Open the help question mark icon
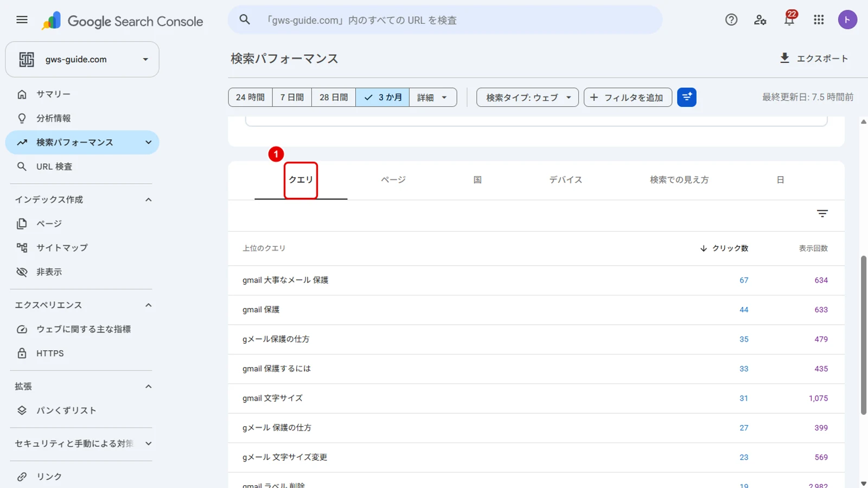The height and width of the screenshot is (488, 868). (731, 20)
